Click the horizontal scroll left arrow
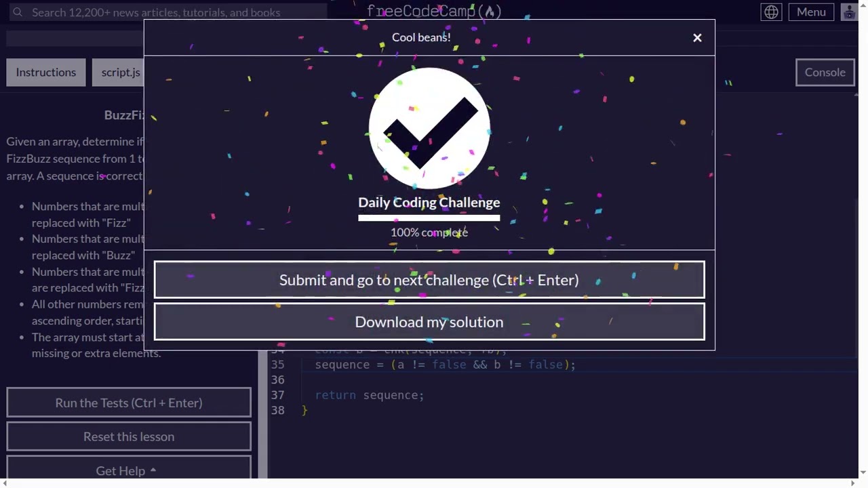Screen dimensions: 868x488 point(4,483)
